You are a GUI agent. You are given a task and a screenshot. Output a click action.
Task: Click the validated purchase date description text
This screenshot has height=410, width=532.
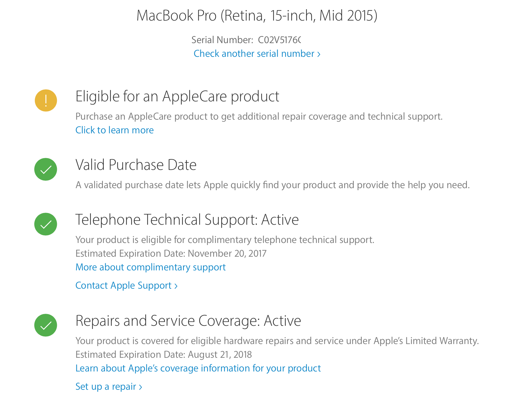(x=273, y=185)
